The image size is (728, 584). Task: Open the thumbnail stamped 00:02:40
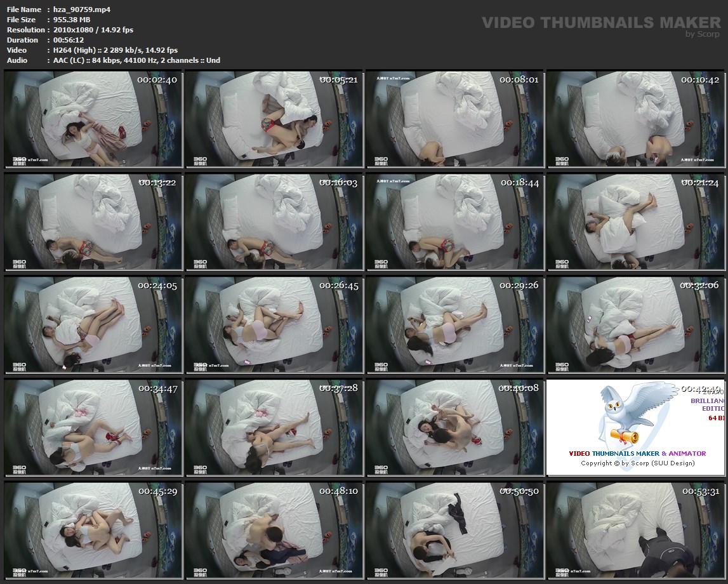93,119
